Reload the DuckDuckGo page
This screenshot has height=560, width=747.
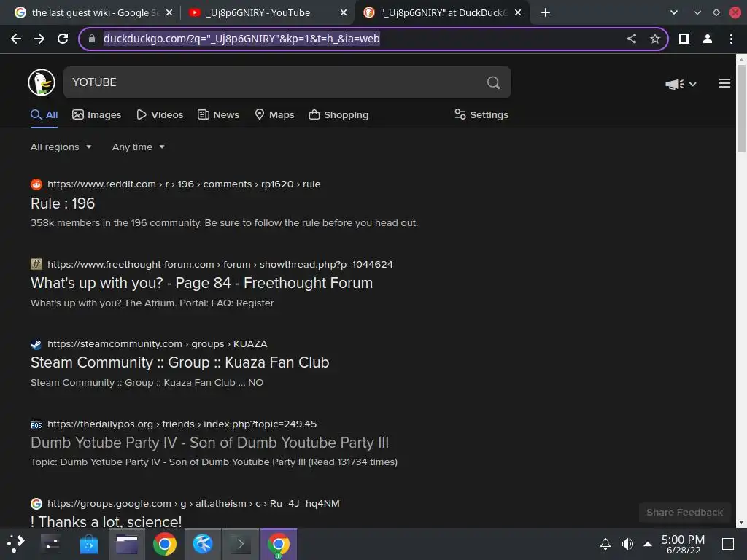[x=63, y=39]
